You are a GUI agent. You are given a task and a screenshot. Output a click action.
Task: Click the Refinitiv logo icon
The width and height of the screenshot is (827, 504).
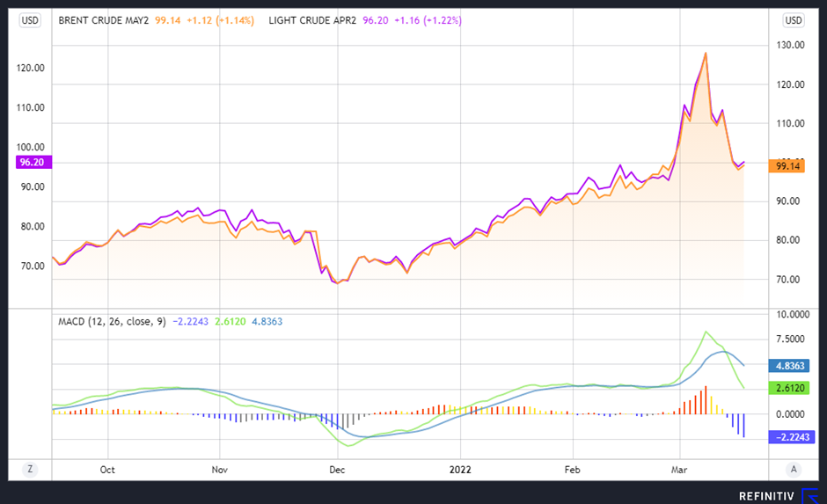pyautogui.click(x=810, y=495)
